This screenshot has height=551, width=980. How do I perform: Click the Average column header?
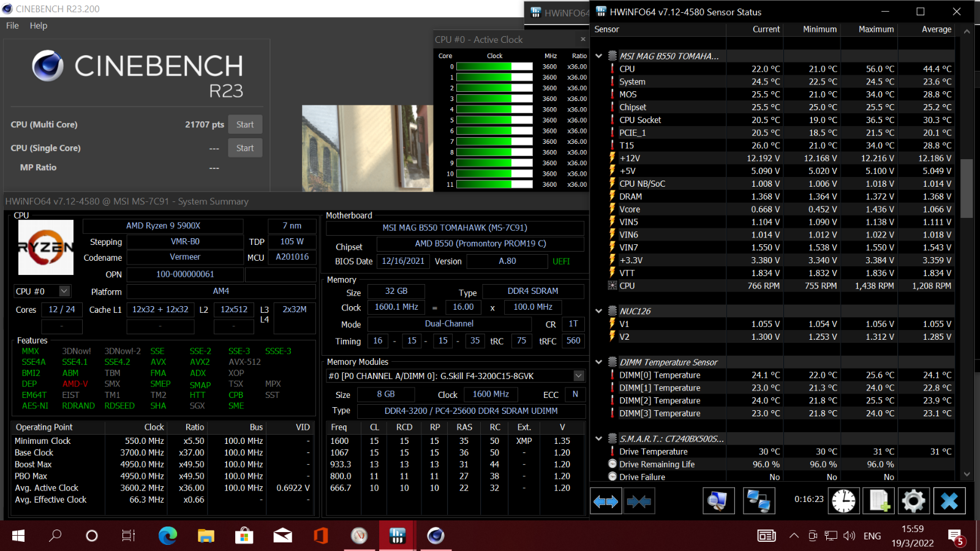[x=937, y=29]
